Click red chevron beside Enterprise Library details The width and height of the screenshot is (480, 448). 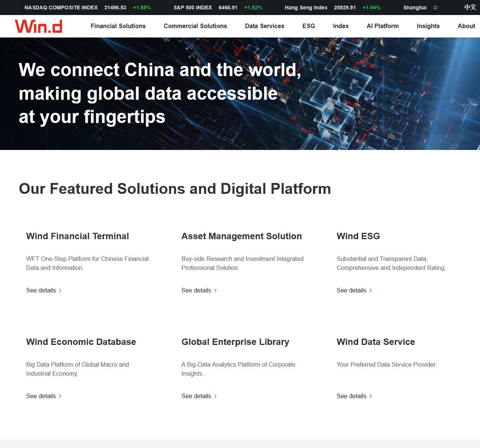215,396
